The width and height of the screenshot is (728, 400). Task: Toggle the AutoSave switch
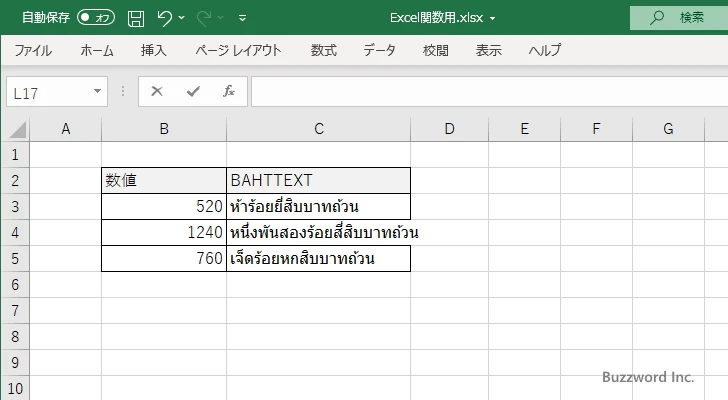coord(96,18)
